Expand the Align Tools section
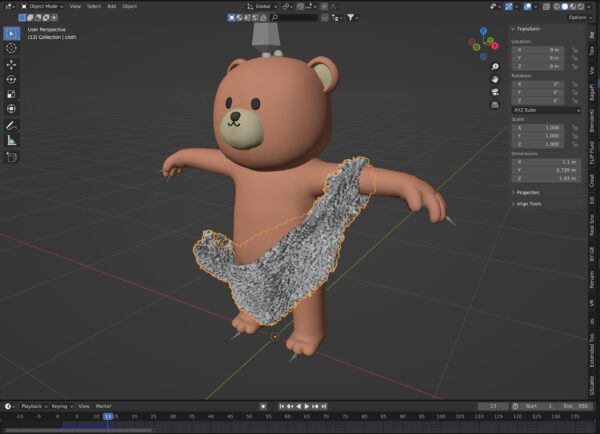This screenshot has width=600, height=434. [x=530, y=203]
